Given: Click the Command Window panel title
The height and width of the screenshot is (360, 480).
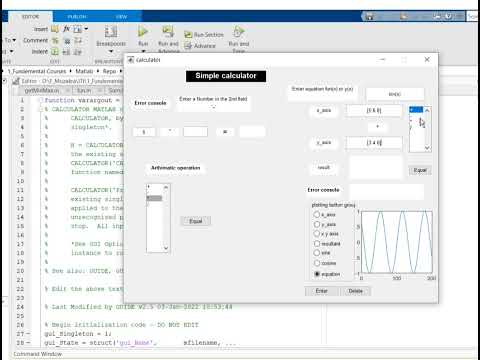Looking at the screenshot, I should coord(38,354).
